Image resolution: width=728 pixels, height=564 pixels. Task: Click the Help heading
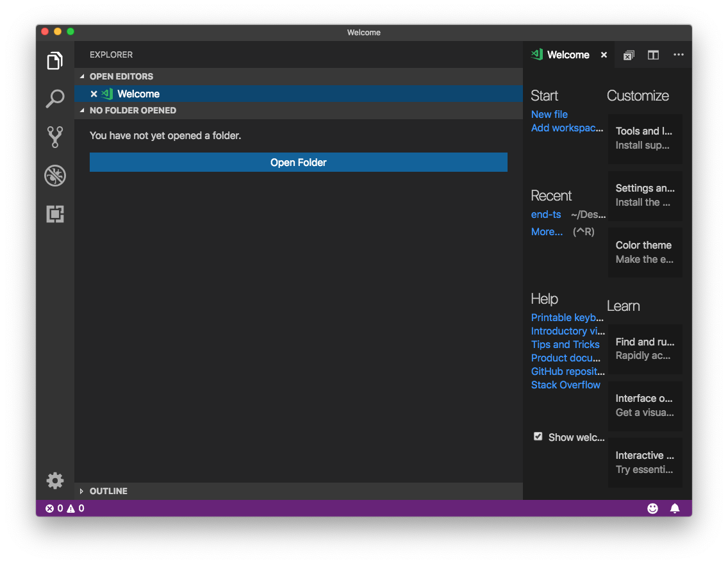[x=544, y=299]
